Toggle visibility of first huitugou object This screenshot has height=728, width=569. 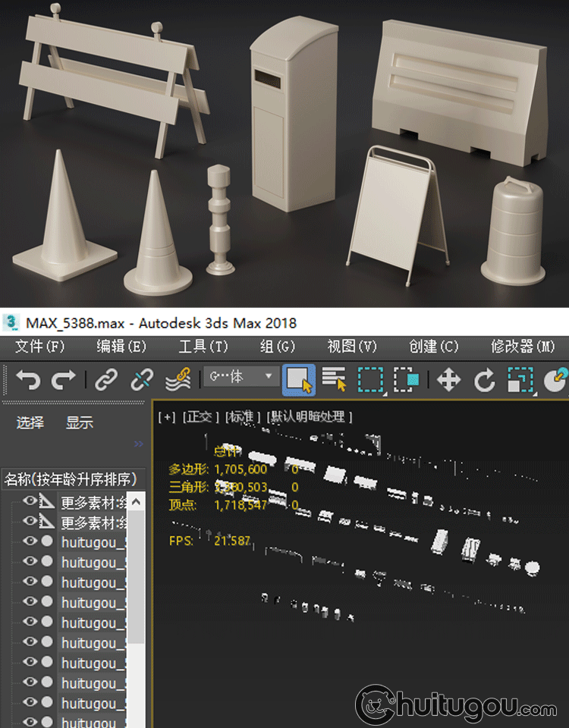(30, 541)
